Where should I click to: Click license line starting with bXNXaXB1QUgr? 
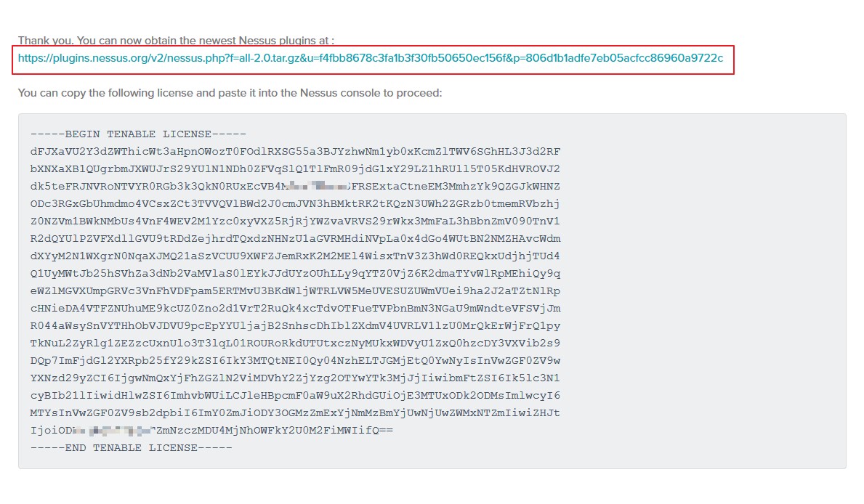(295, 169)
